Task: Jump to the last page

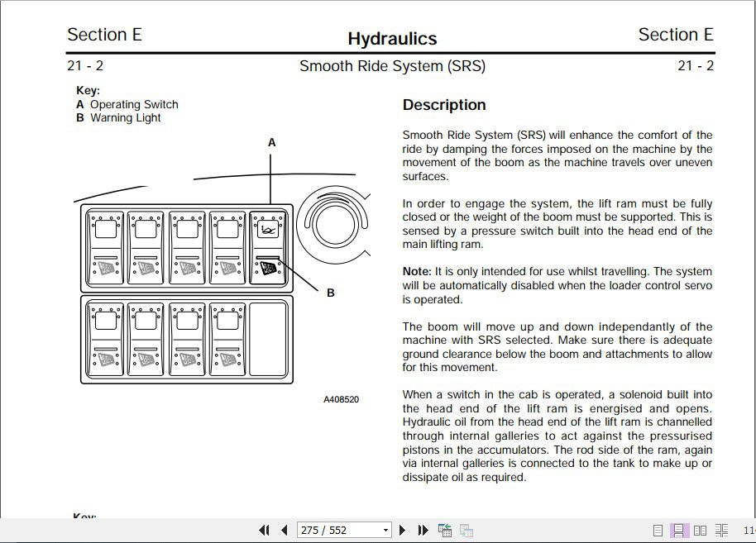Action: [x=423, y=531]
